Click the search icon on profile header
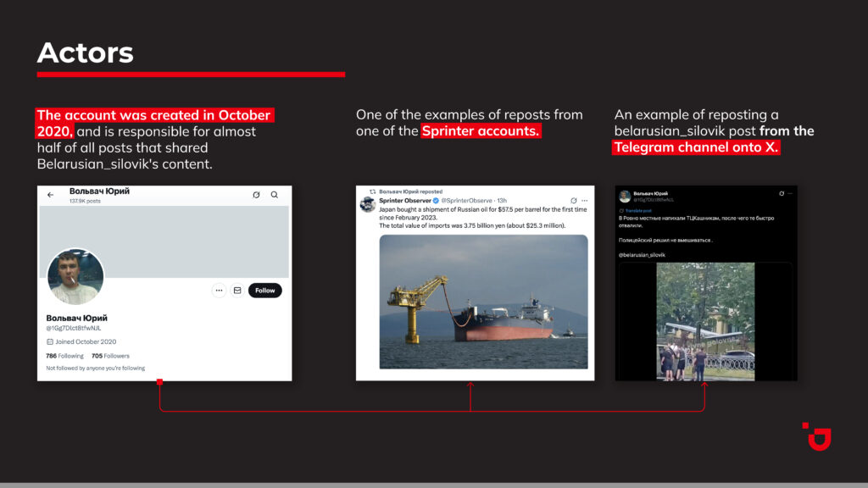Screen dimensions: 868x488 (x=275, y=195)
